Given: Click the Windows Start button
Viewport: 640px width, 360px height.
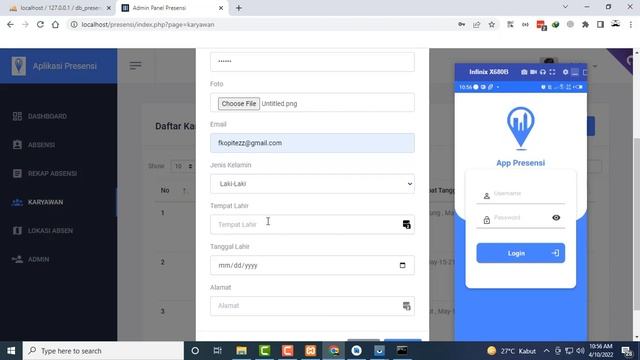Looking at the screenshot, I should pyautogui.click(x=11, y=351).
